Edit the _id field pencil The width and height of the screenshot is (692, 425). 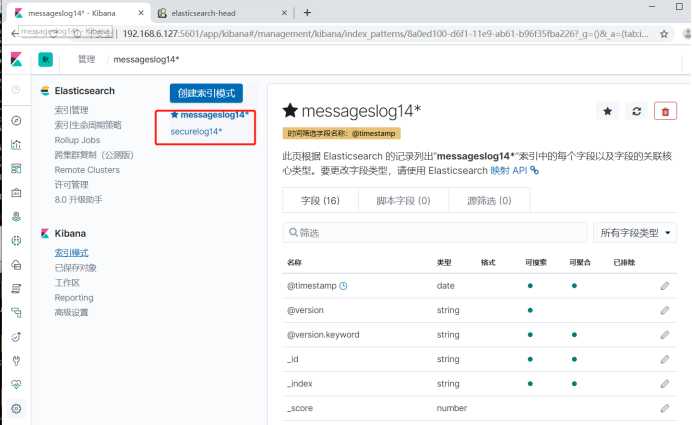(x=665, y=359)
